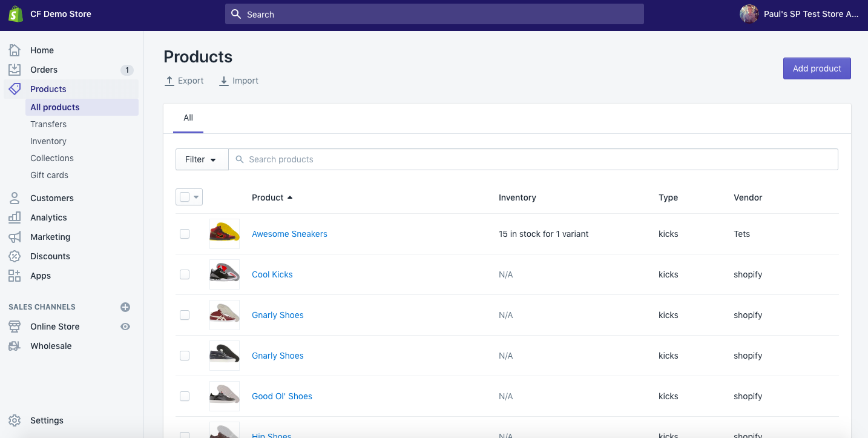Click the magnifier icon in top search
This screenshot has width=868, height=438.
[x=236, y=14]
